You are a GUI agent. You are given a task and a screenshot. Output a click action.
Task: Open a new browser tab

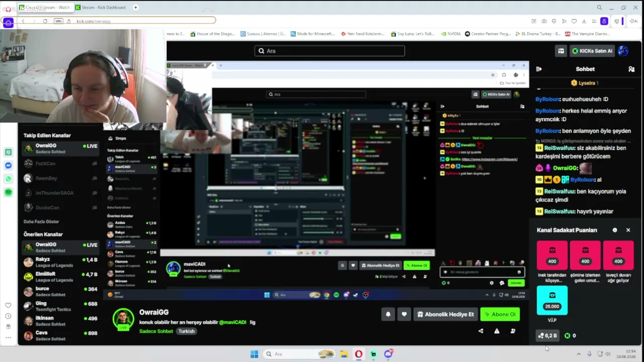point(135,8)
